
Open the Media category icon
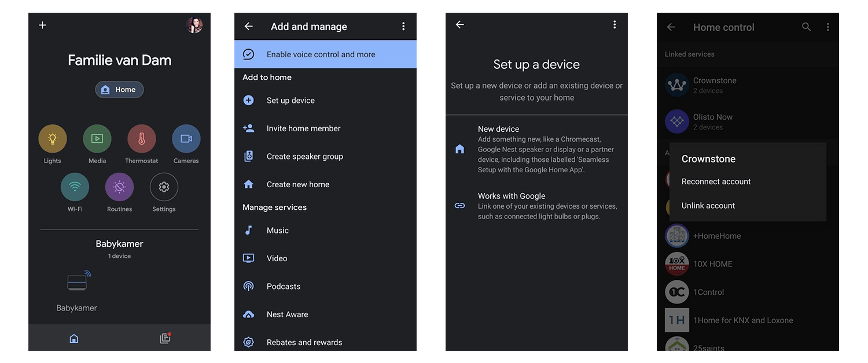pos(97,139)
